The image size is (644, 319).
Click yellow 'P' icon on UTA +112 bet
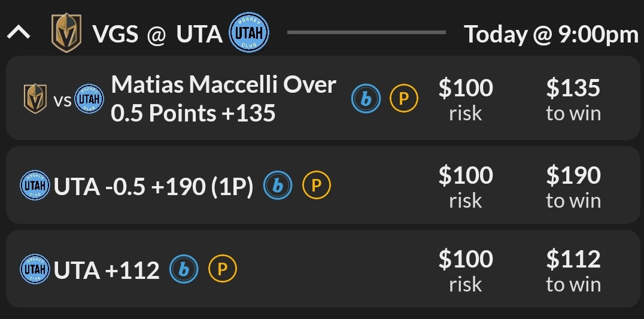[x=223, y=270]
